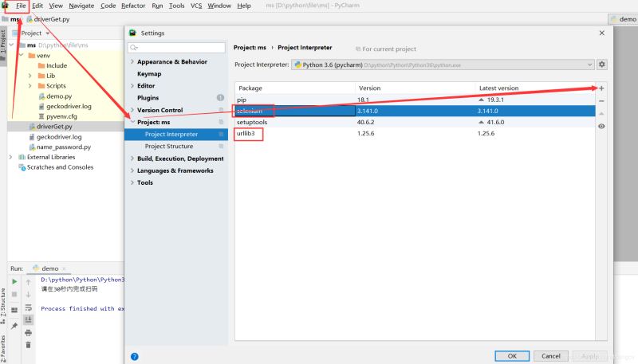Screen dimensions: 638x364
Task: Uninstall package with minus icon
Action: pos(601,100)
